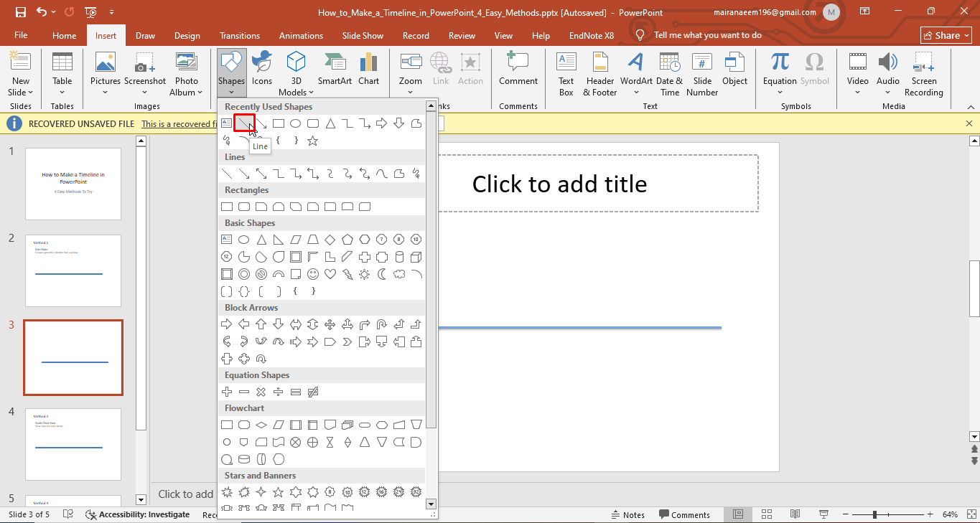Choose the Smiley Face basic shape
Screen dimensions: 980x523
313,274
